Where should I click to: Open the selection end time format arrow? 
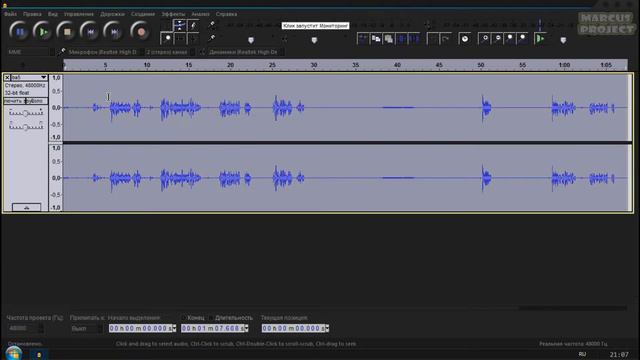(x=246, y=328)
